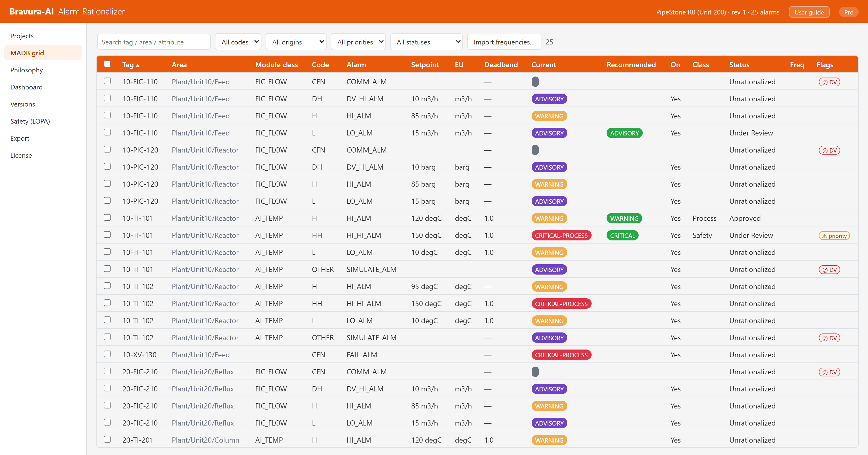Click the Plant/Unit20/Column area cell
This screenshot has width=868, height=455.
(x=205, y=440)
